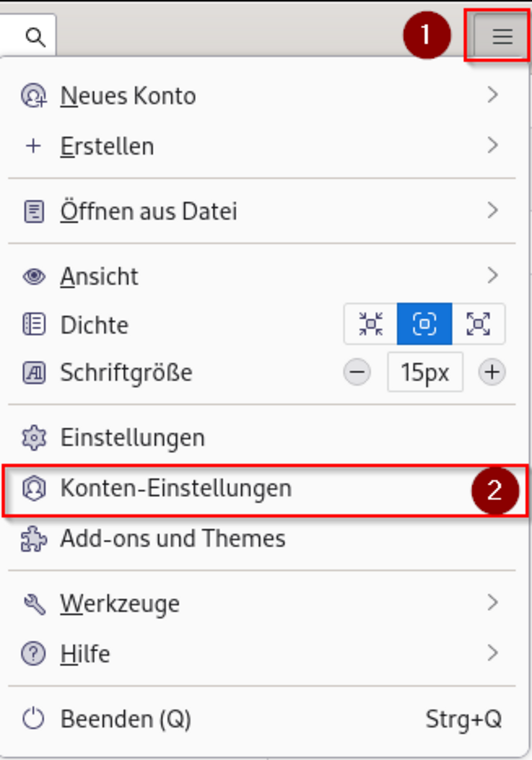
Task: Decrease font size with minus button
Action: pyautogui.click(x=357, y=372)
